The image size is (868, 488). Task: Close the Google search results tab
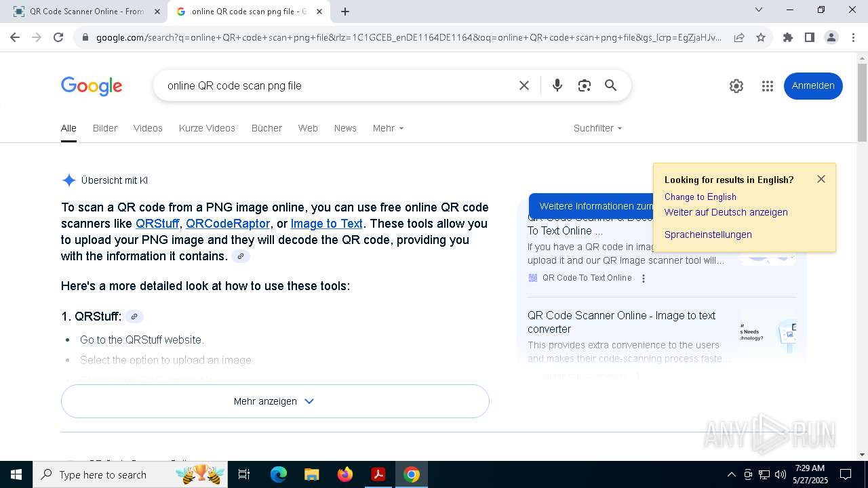(319, 12)
